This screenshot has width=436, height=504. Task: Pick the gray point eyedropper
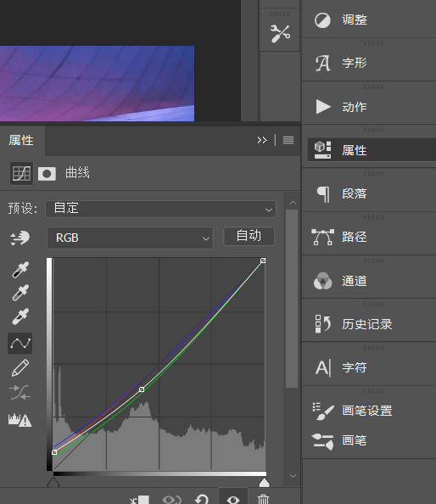[x=20, y=293]
